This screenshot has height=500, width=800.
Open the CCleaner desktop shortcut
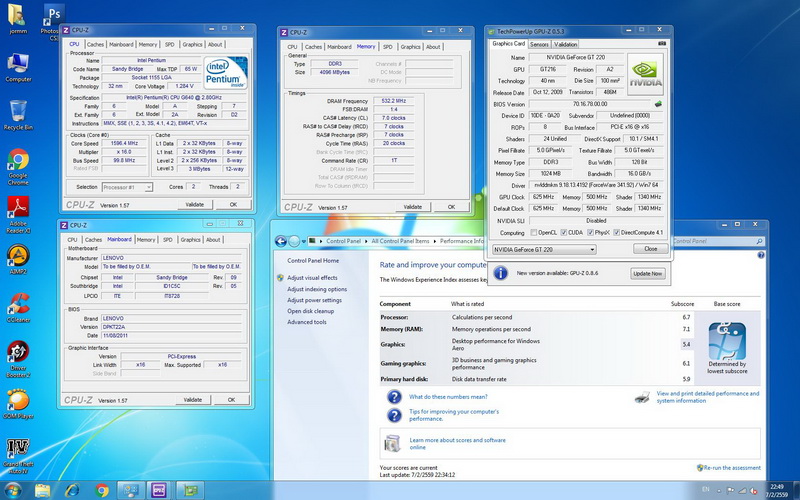coord(18,303)
